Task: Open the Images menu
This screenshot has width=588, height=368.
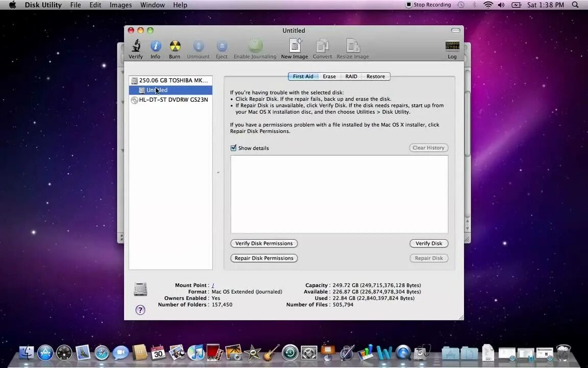Action: [x=121, y=5]
